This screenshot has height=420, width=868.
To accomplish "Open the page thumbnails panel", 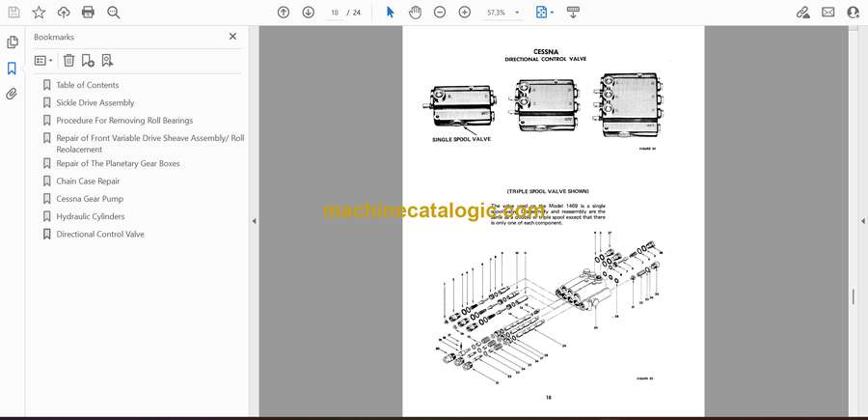I will point(13,42).
